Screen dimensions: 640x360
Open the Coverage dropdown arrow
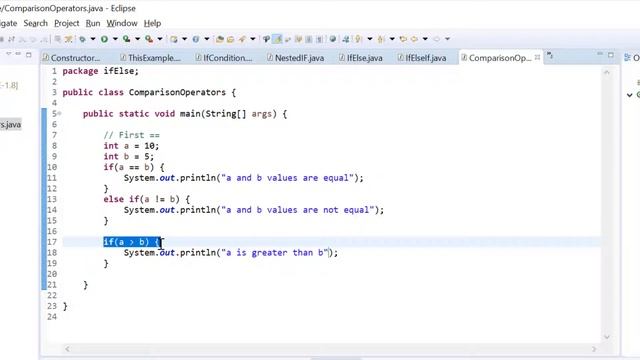click(138, 39)
